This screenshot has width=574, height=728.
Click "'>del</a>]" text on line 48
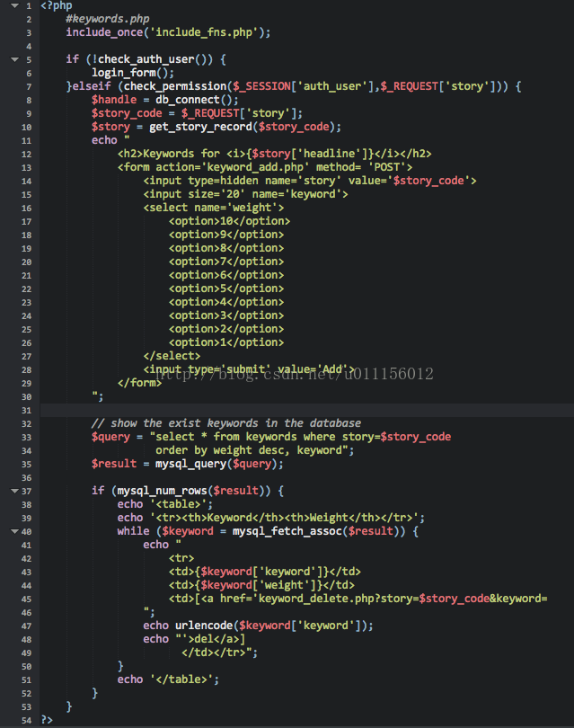coord(214,638)
